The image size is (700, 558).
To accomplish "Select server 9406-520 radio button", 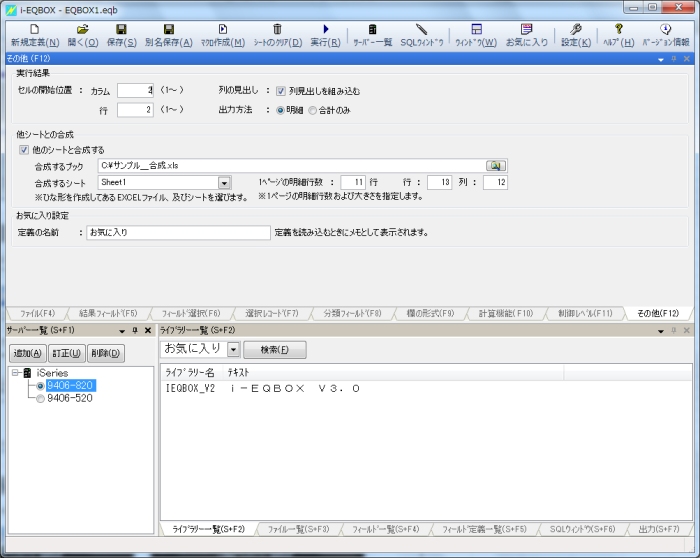I will 40,399.
